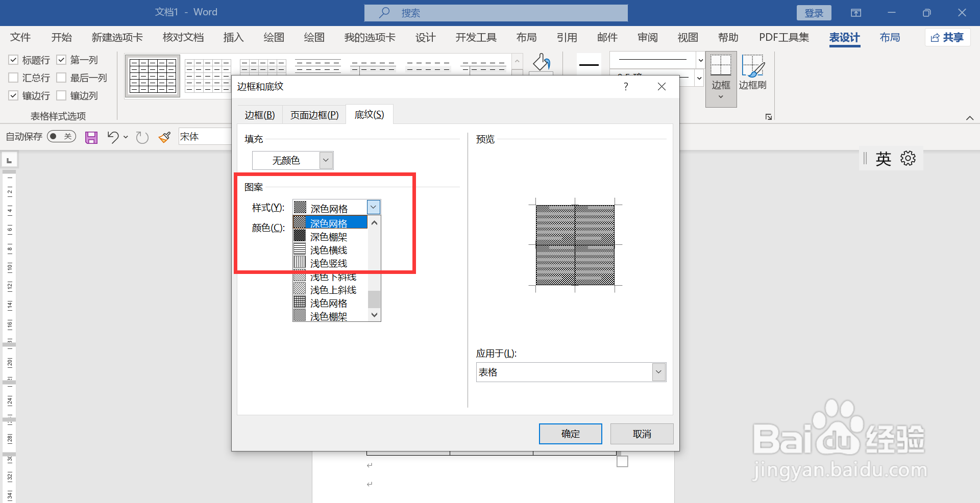Open the Developer (开发工具) ribbon tab
The image size is (980, 503).
tap(476, 37)
